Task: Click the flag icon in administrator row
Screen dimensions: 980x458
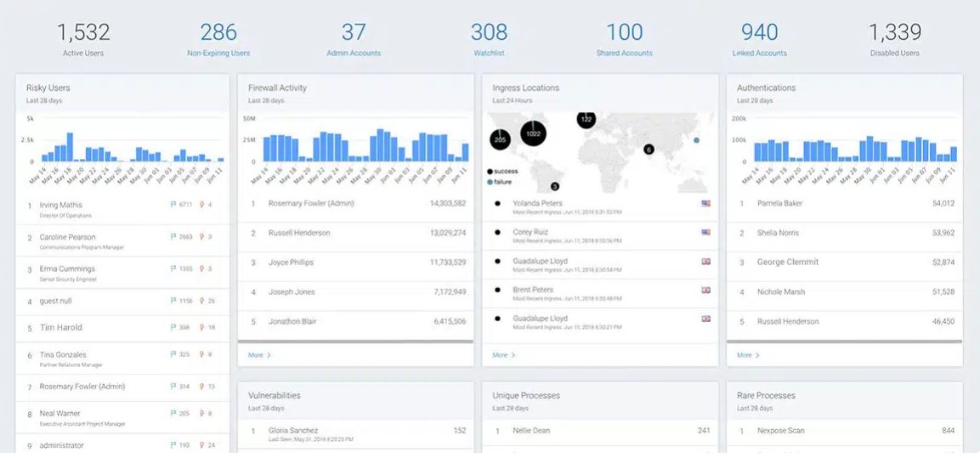Action: [x=173, y=445]
